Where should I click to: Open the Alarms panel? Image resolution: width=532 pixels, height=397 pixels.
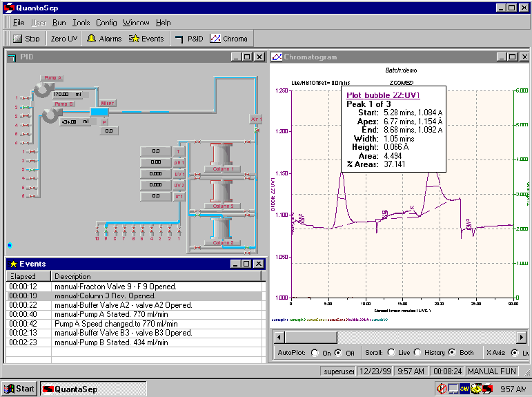(x=104, y=39)
